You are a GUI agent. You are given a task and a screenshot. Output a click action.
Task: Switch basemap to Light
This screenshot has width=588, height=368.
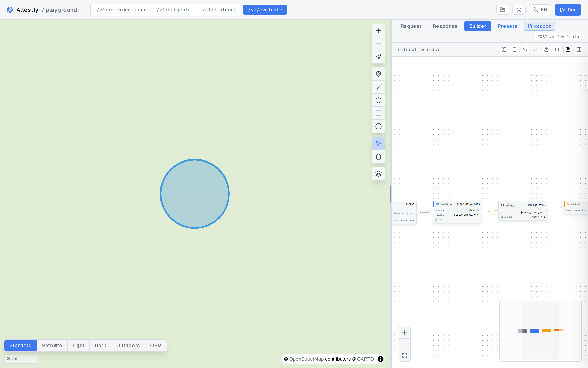point(78,345)
